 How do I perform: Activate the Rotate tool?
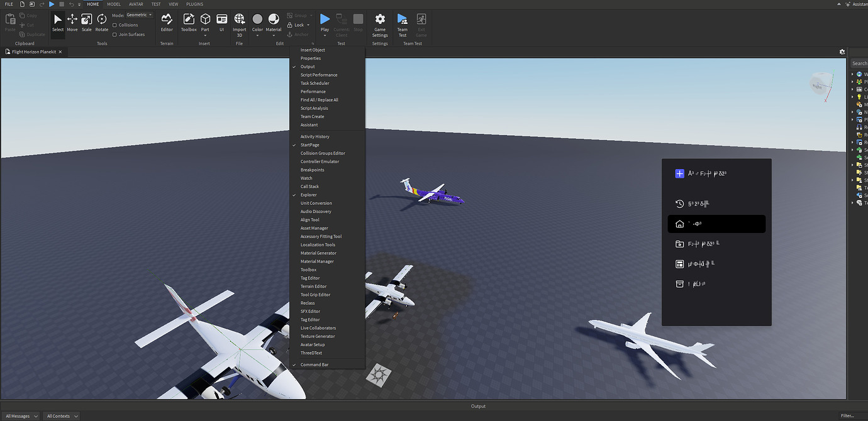coord(102,23)
